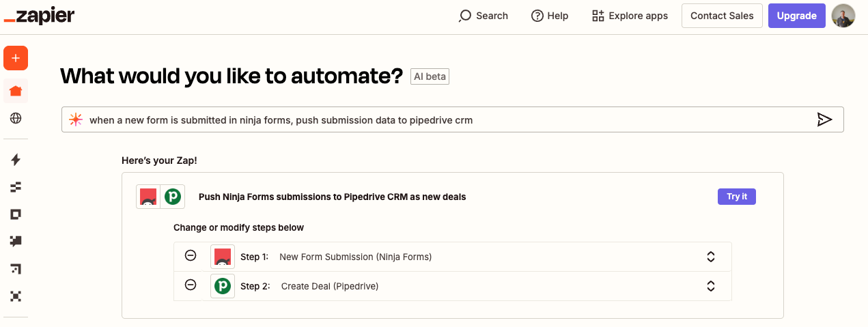Open the Help menu

pos(550,16)
